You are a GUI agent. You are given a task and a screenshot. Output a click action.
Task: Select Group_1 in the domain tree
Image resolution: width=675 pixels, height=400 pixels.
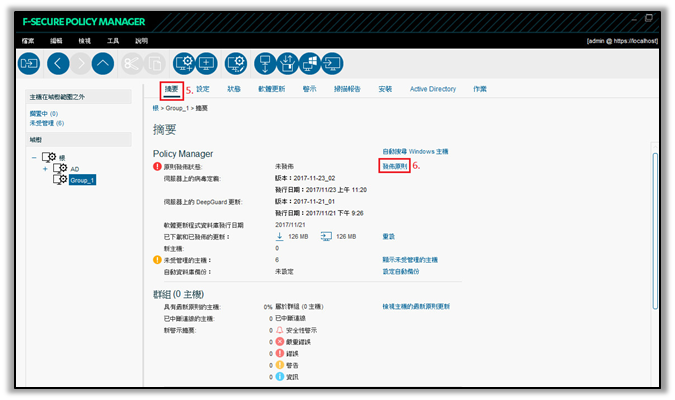(82, 180)
